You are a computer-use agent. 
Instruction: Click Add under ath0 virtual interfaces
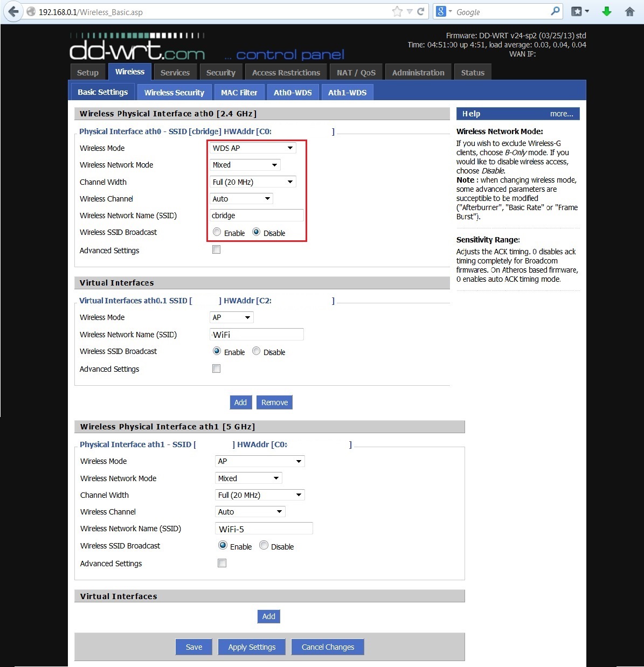(x=240, y=402)
